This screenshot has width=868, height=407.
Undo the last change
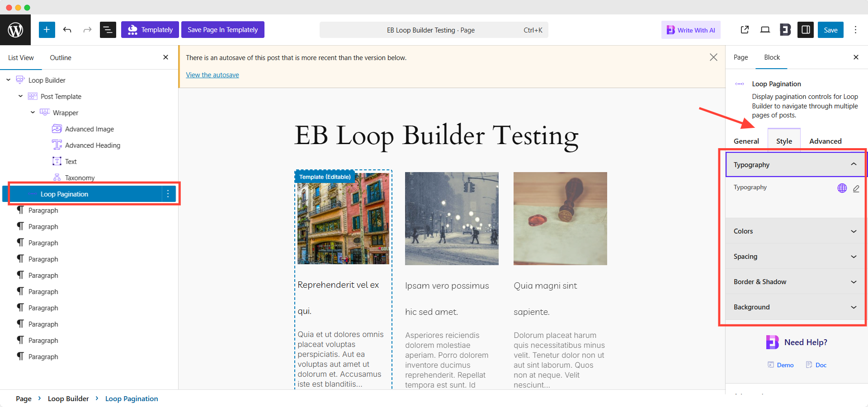tap(67, 30)
